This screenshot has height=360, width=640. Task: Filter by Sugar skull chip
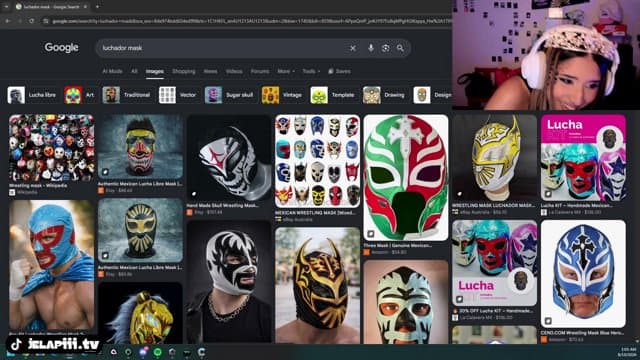click(x=229, y=95)
